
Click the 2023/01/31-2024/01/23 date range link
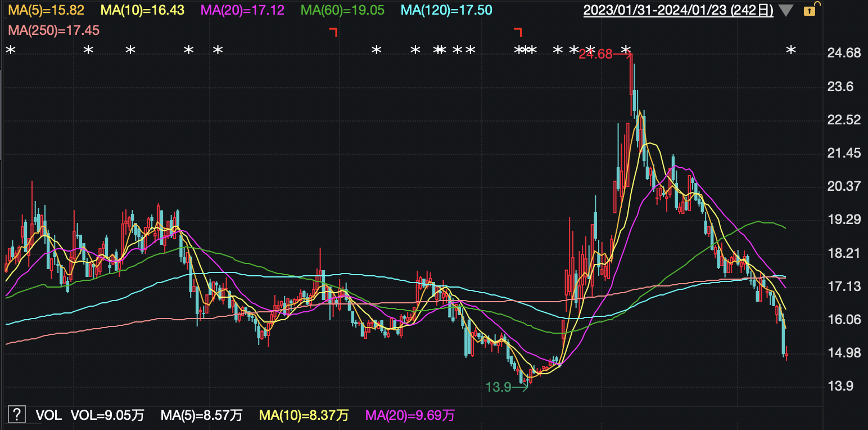(678, 10)
